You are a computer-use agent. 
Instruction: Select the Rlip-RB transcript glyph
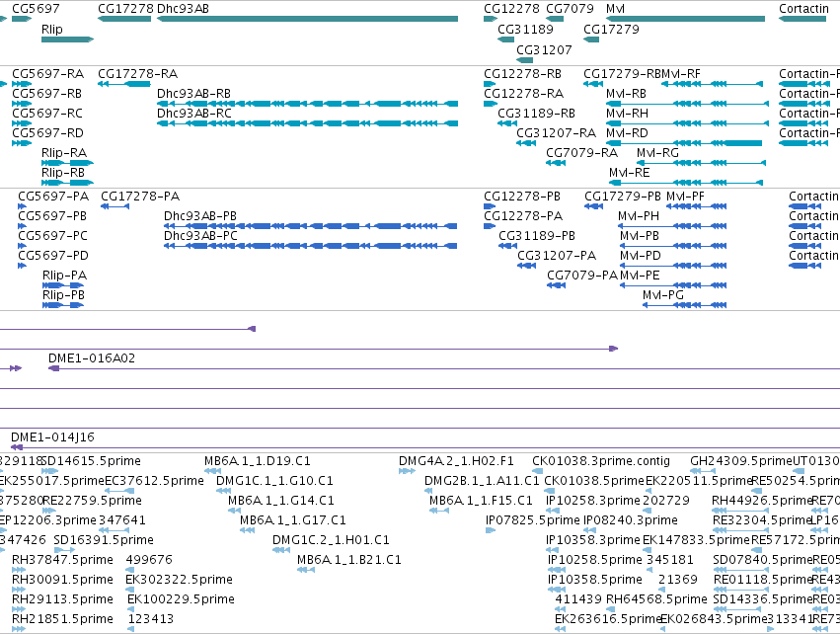(x=67, y=183)
